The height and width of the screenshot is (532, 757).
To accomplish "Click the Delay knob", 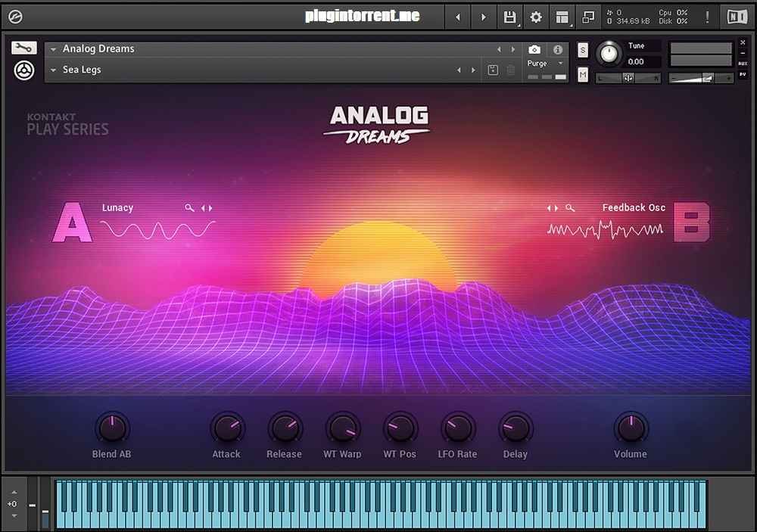I will pos(516,428).
